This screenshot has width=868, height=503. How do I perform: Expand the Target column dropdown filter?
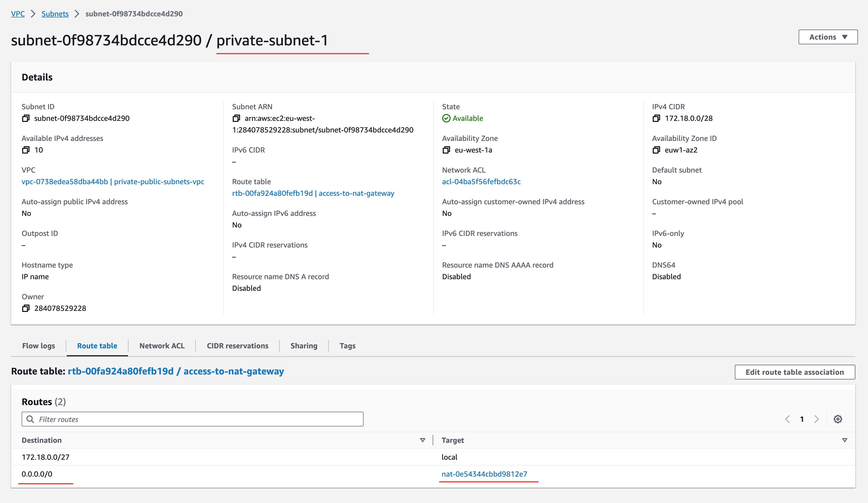point(844,440)
